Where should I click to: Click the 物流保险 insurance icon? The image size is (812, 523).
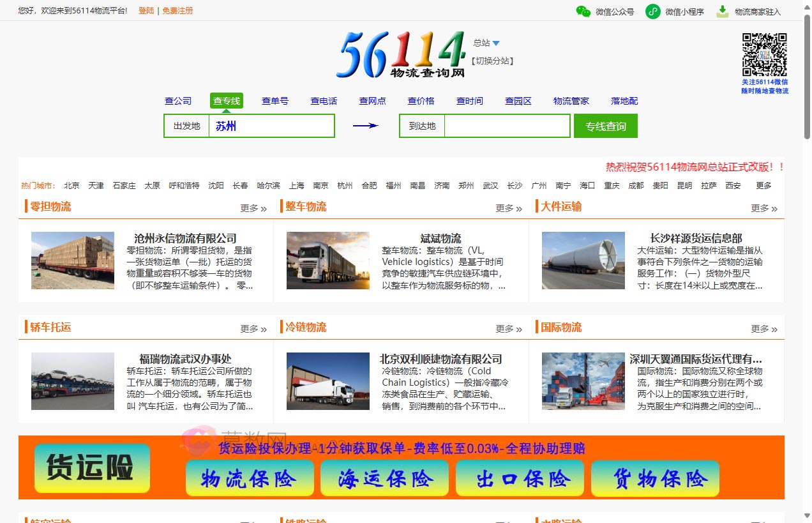249,478
